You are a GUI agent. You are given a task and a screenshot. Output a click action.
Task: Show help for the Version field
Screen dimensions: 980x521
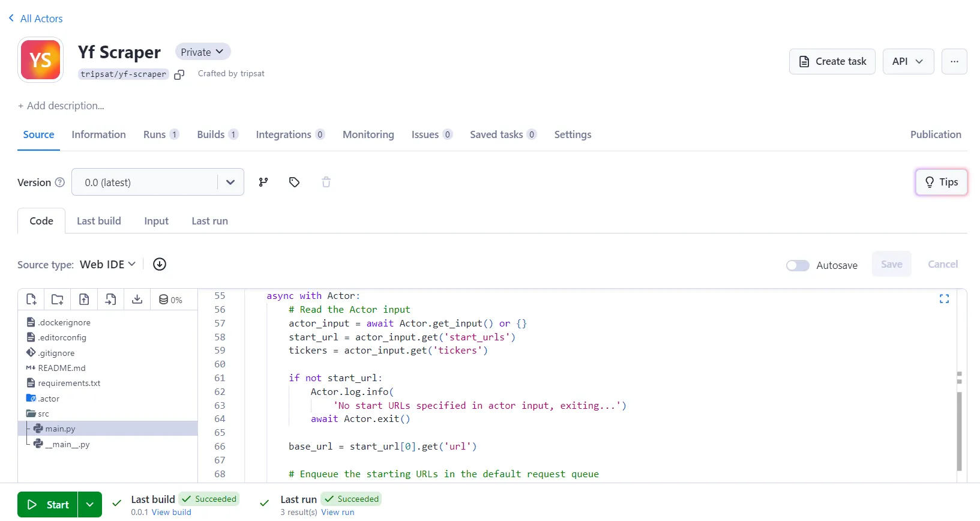[x=59, y=182]
